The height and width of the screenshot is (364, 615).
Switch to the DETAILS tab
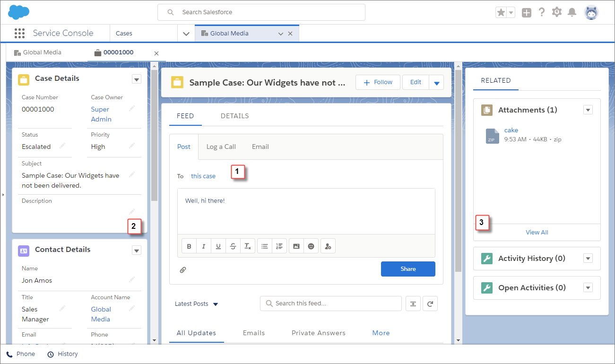click(x=234, y=116)
